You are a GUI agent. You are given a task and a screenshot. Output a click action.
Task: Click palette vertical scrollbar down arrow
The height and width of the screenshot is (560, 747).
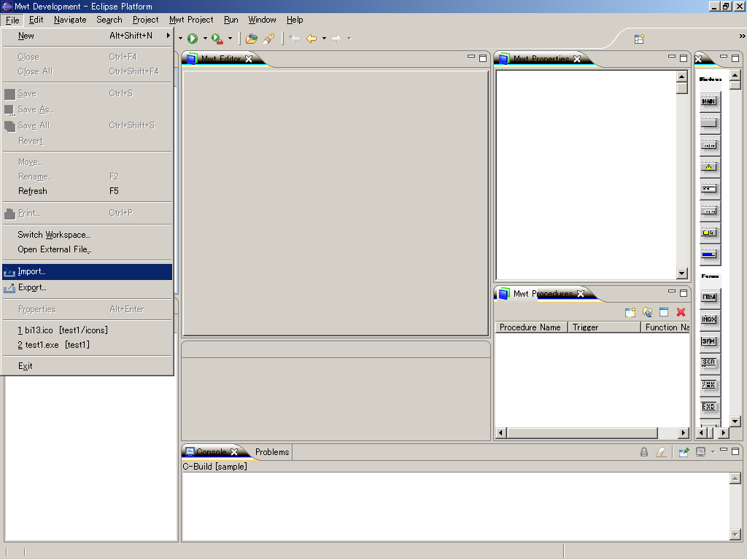point(735,421)
